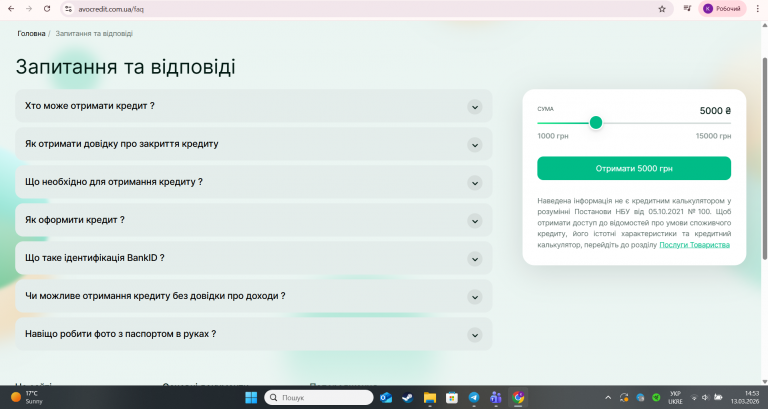Expand 'Навіщо робити фото з паспортом' chevron
Viewport: 768px width, 409px height.
coord(474,335)
